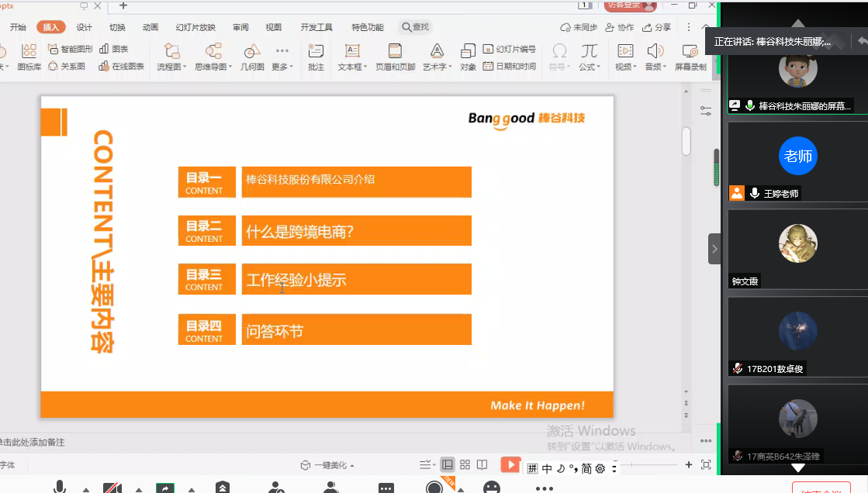Click the 协作 collaborate button
Screen dimensions: 868x493
[619, 27]
